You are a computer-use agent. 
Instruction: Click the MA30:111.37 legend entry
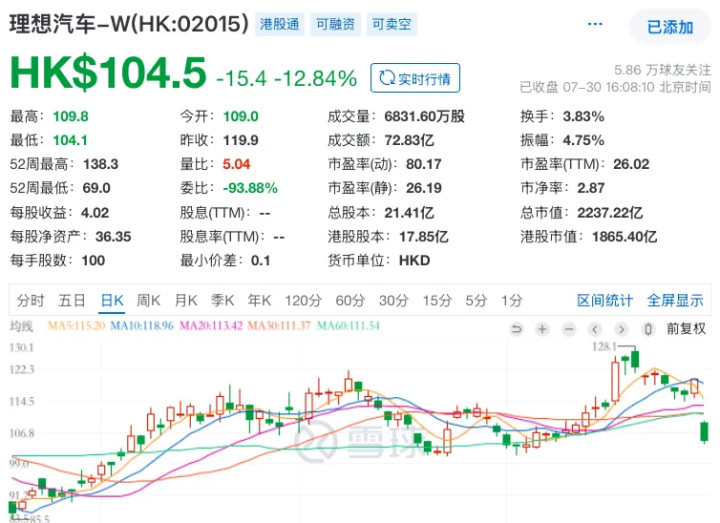point(279,326)
